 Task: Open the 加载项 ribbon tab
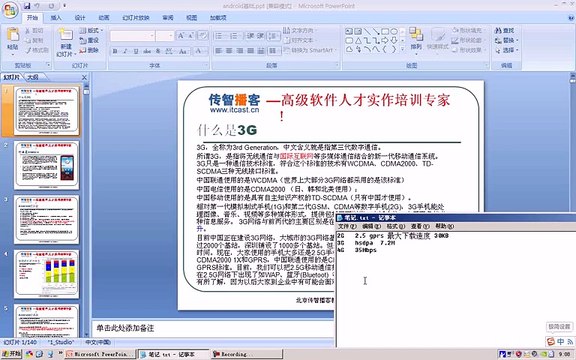(x=218, y=18)
